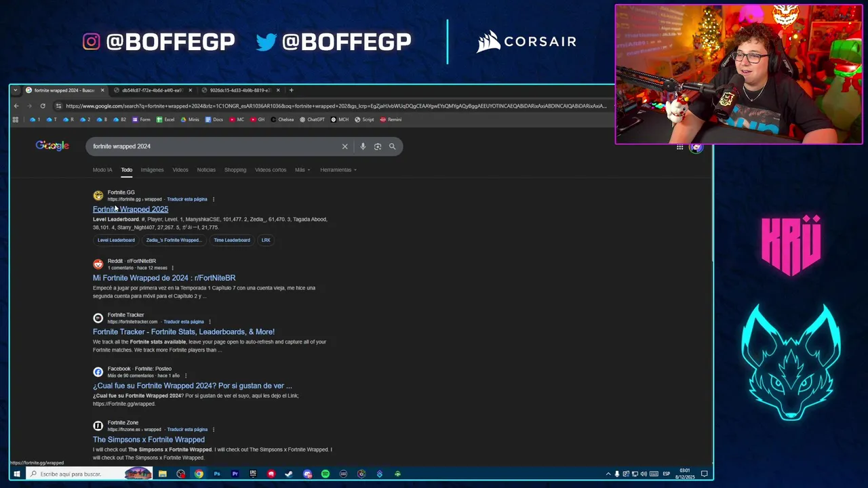This screenshot has height=488, width=868.
Task: Open the Excel bookmark
Action: 165,119
